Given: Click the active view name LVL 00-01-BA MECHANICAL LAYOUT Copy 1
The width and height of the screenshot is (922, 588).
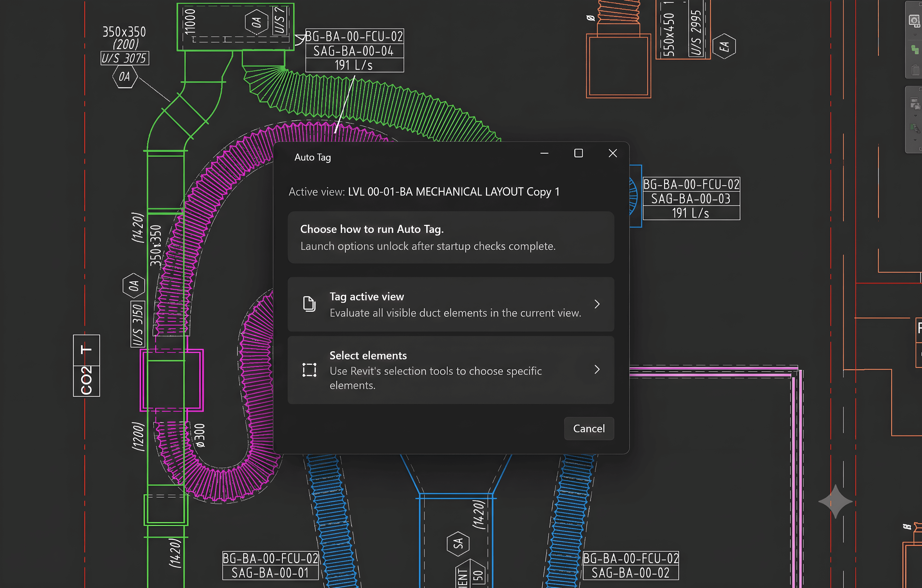Looking at the screenshot, I should (454, 191).
